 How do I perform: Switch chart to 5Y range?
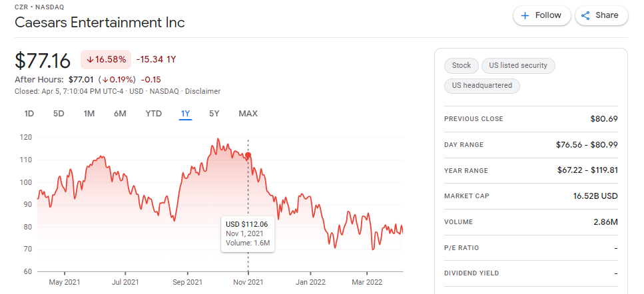[214, 114]
